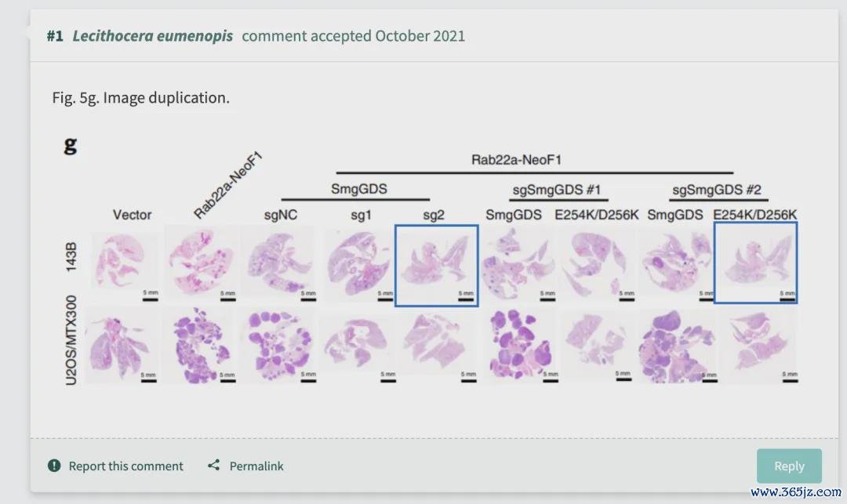Open the Permalink link

coord(256,466)
